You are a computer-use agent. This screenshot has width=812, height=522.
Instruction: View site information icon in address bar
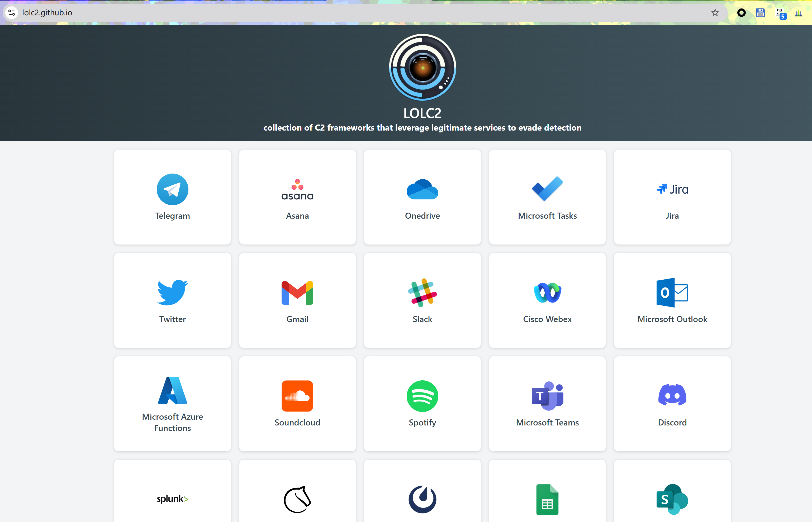tap(12, 13)
